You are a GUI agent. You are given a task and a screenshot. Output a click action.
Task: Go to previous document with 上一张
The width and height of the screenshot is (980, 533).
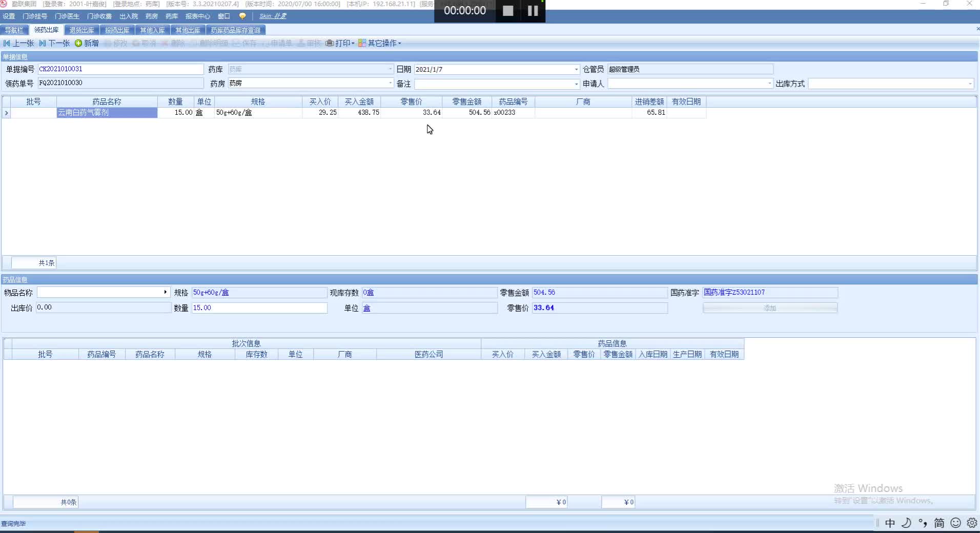pyautogui.click(x=18, y=43)
